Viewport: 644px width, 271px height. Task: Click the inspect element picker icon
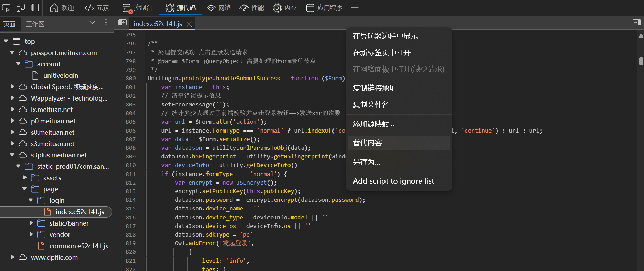click(x=6, y=8)
